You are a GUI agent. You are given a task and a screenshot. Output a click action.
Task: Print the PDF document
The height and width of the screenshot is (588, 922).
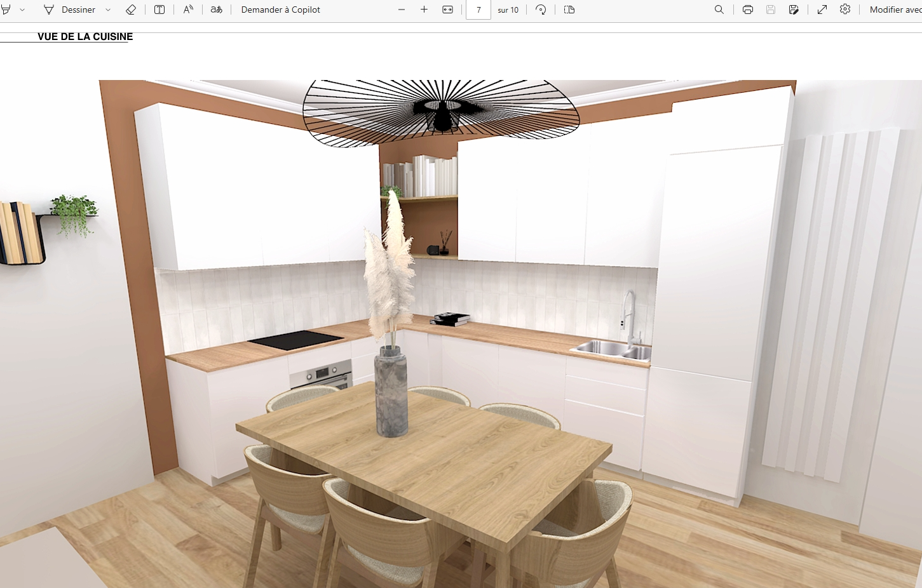748,10
